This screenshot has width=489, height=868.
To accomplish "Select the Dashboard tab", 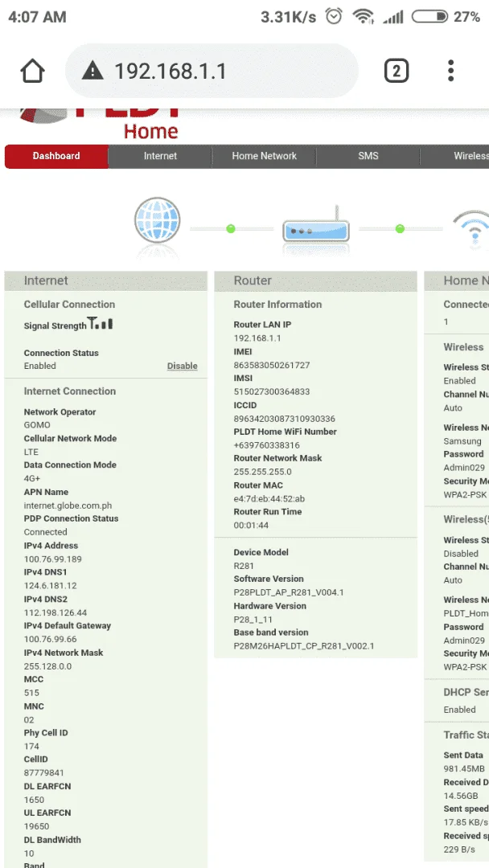I will pyautogui.click(x=56, y=156).
